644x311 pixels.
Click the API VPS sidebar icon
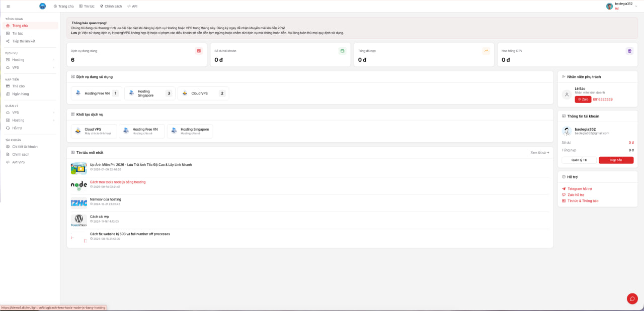[7, 162]
